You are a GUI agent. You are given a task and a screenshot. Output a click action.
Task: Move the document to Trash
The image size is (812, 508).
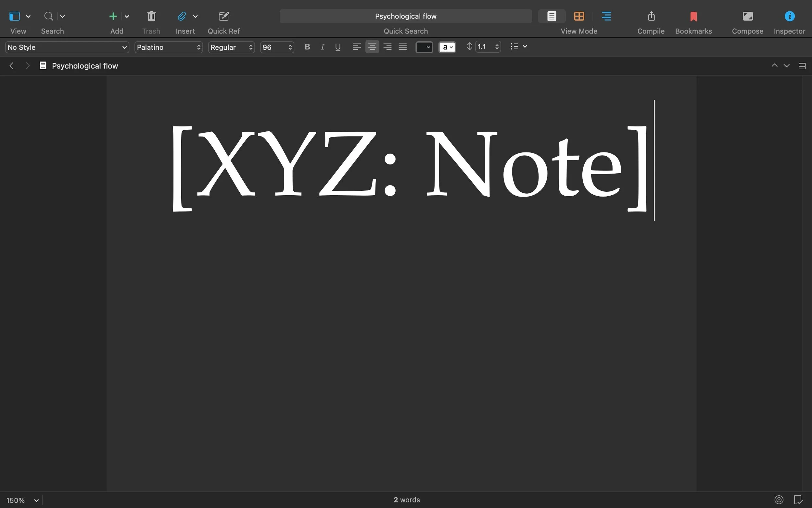coord(151,16)
